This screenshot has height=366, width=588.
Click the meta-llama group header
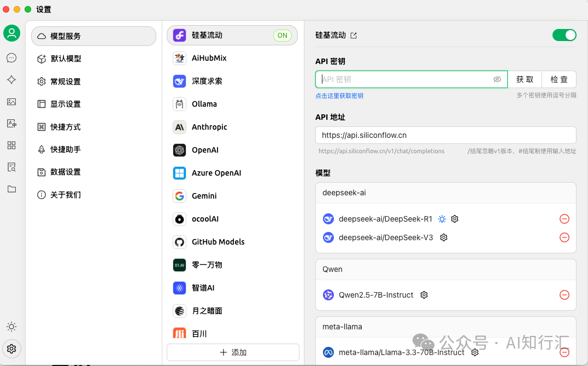pos(446,327)
